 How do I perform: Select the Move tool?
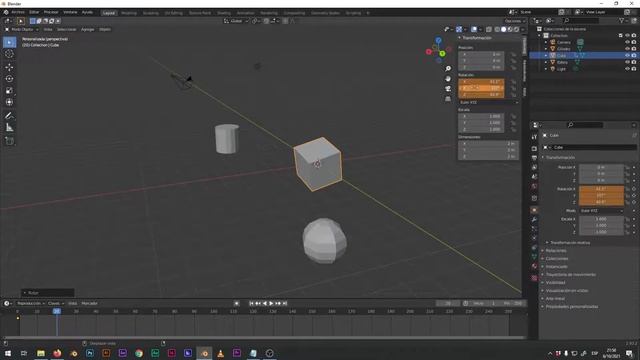(9, 67)
